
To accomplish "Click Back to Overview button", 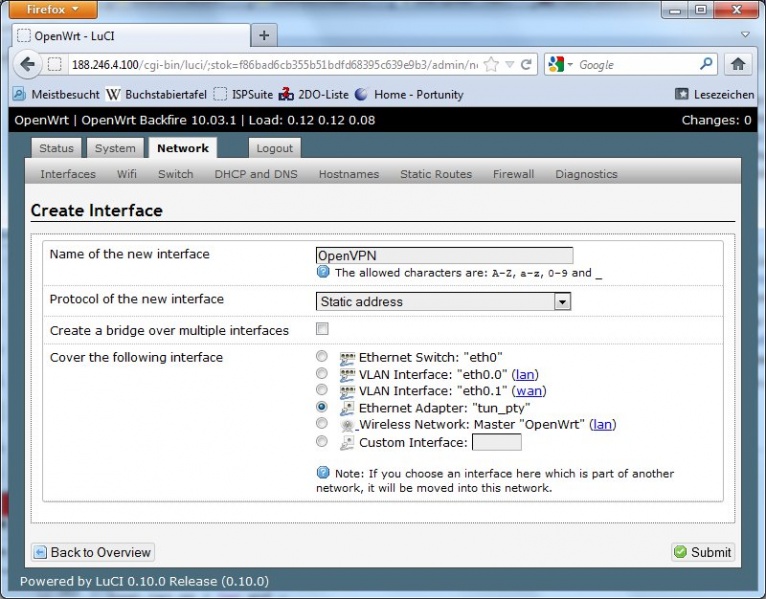I will pyautogui.click(x=92, y=552).
